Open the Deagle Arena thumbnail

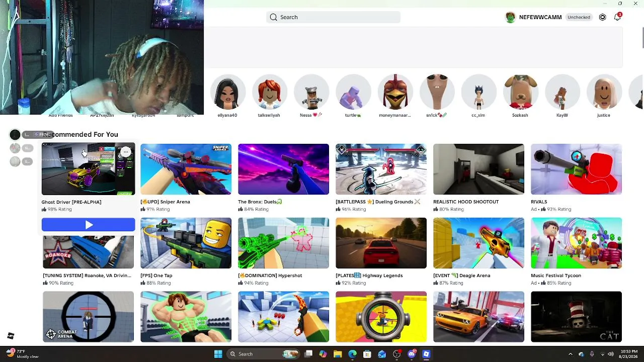coord(479,243)
